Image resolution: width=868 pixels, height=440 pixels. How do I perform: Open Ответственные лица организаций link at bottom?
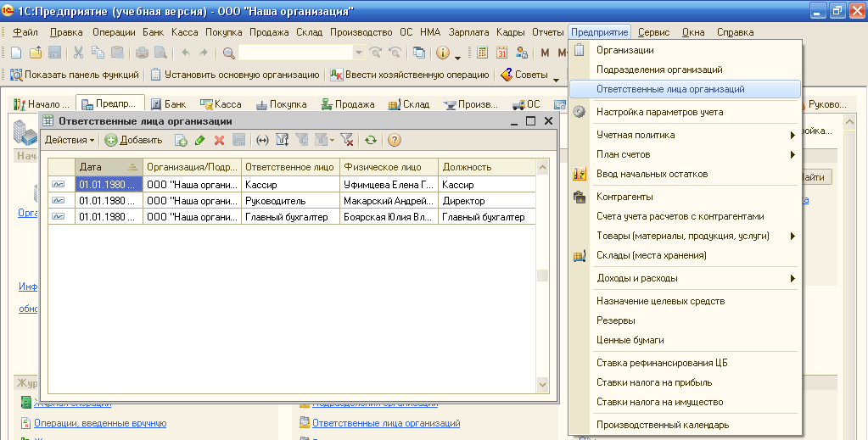(386, 423)
